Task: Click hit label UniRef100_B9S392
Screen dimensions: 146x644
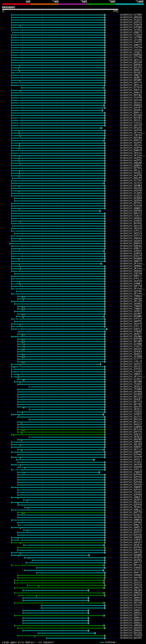Action: [x=131, y=128]
